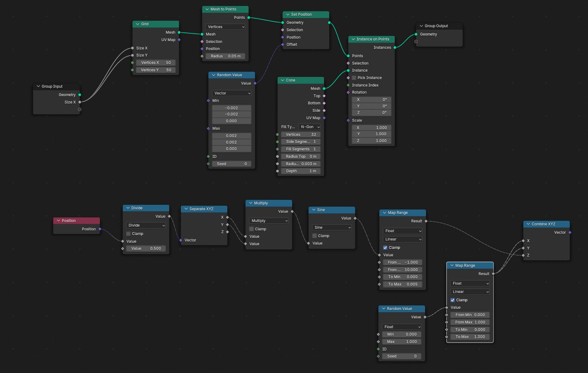Image resolution: width=588 pixels, height=373 pixels.
Task: Click the Group Output empty socket
Action: tap(416, 41)
